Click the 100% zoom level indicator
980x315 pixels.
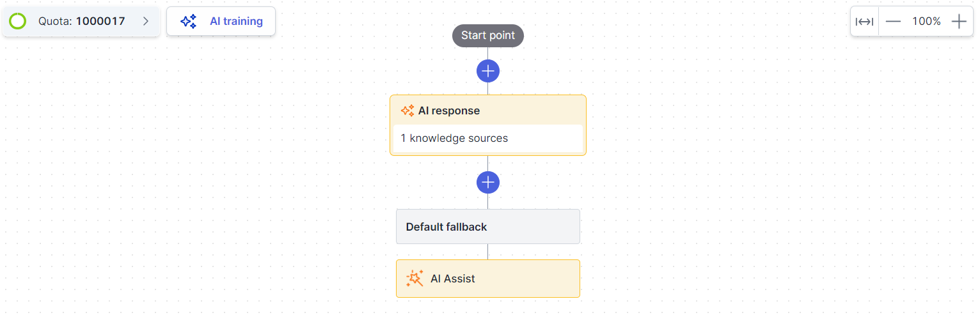[x=926, y=22]
